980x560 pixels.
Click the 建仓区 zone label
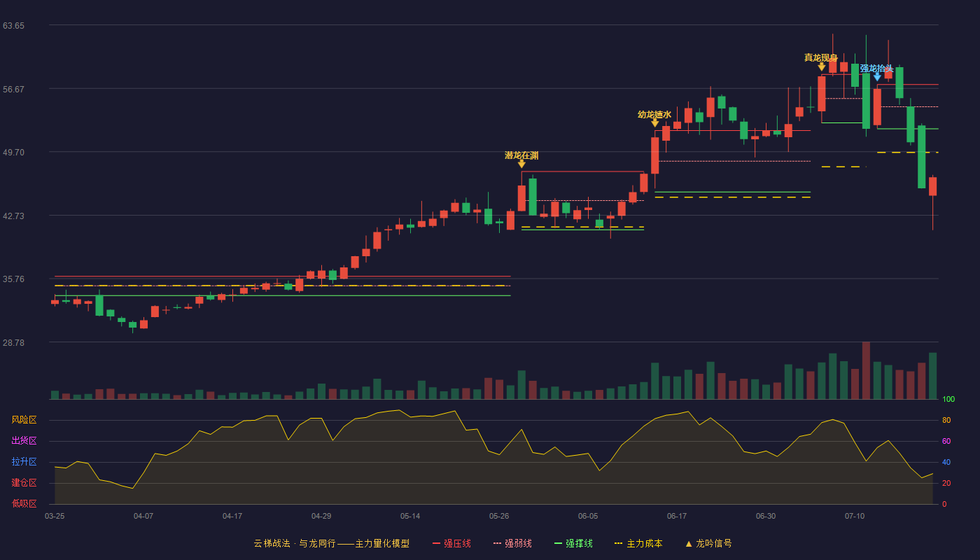[24, 483]
